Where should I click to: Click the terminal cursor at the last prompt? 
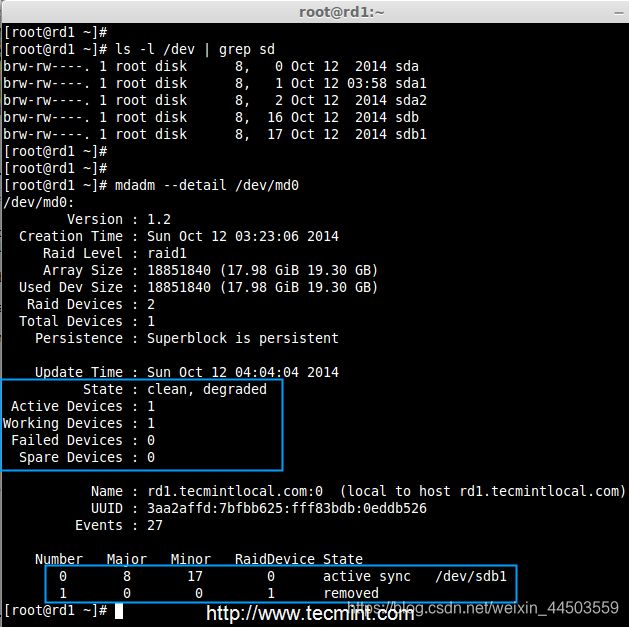click(119, 611)
